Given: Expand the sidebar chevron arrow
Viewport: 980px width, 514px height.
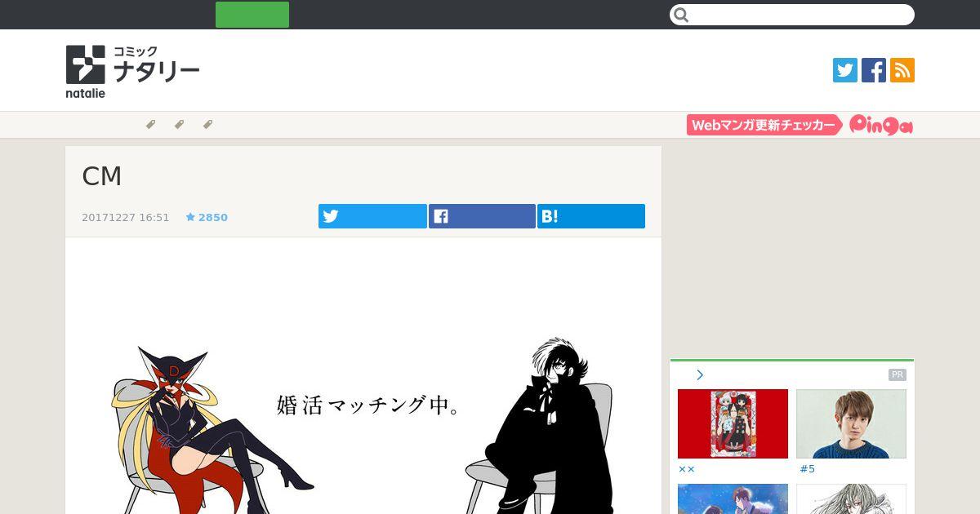Looking at the screenshot, I should 700,374.
